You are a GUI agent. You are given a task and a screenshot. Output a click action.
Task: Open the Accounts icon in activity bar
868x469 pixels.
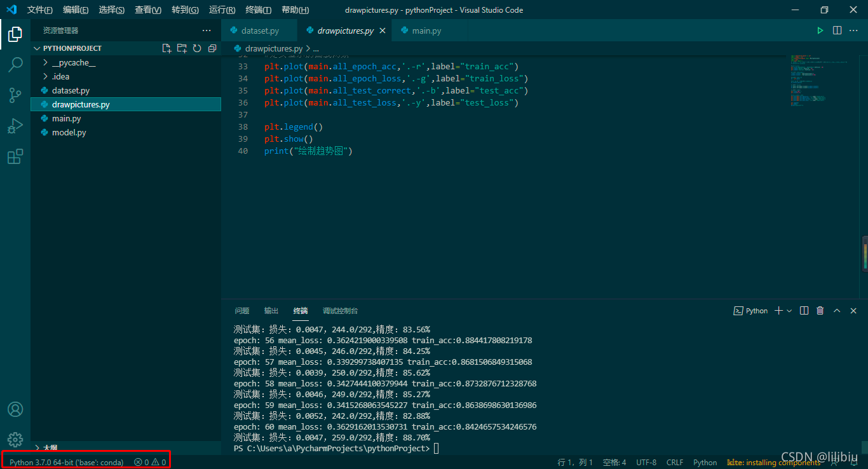pos(15,409)
